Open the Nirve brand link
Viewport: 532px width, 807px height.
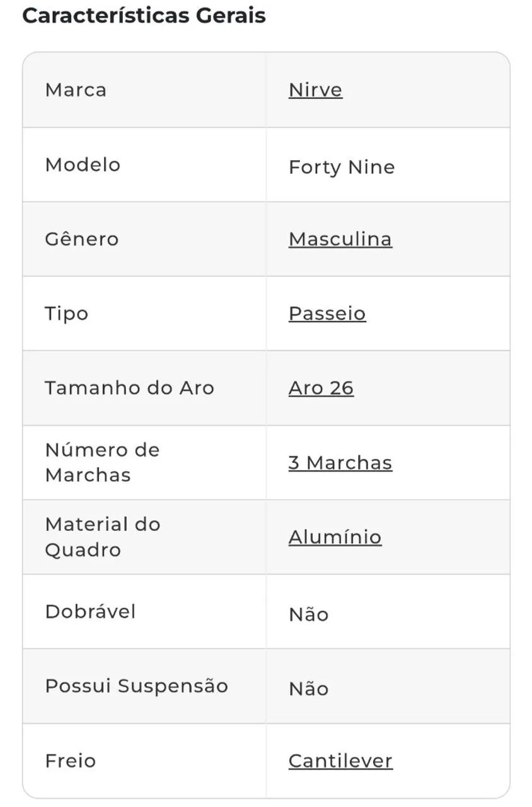pyautogui.click(x=315, y=90)
